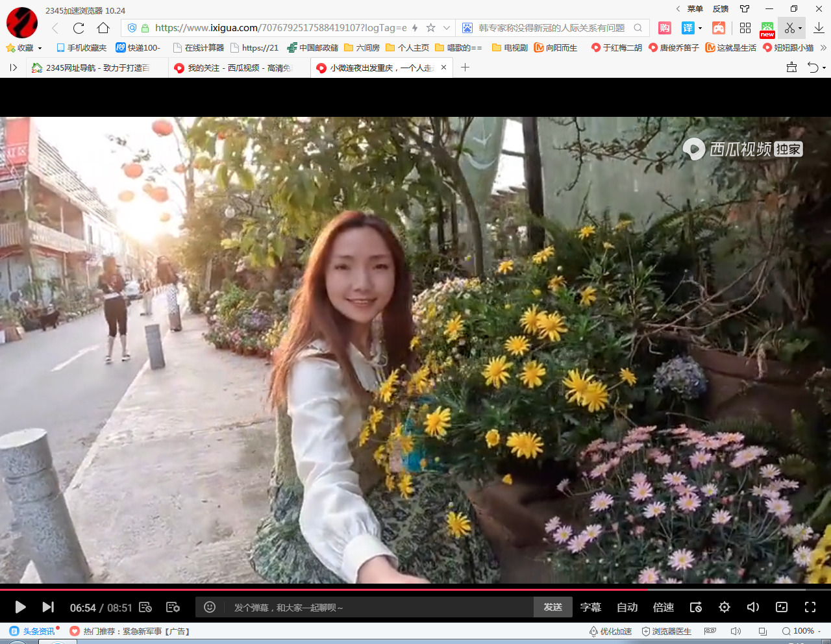Open the downloads manager icon
The image size is (831, 644).
coord(819,28)
